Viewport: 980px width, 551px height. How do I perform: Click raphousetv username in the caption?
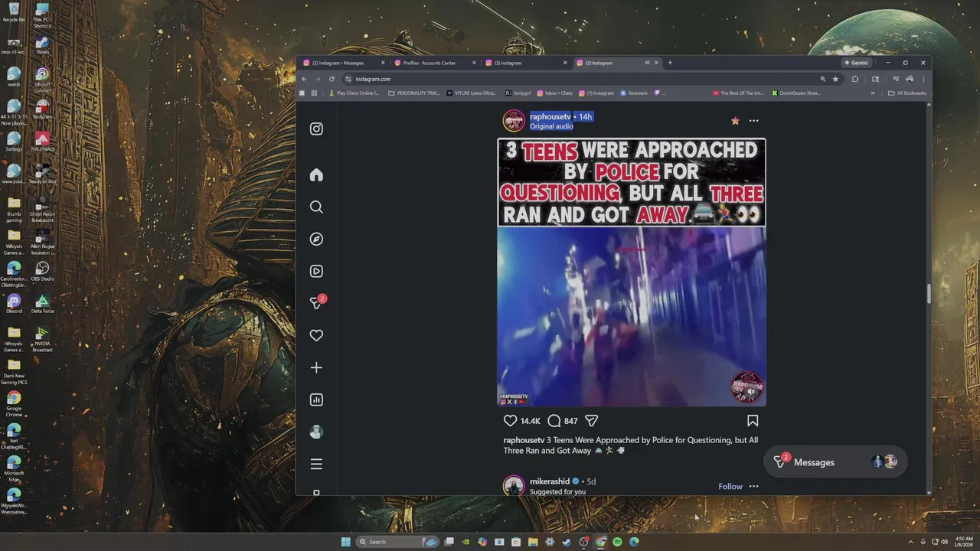[x=524, y=441]
